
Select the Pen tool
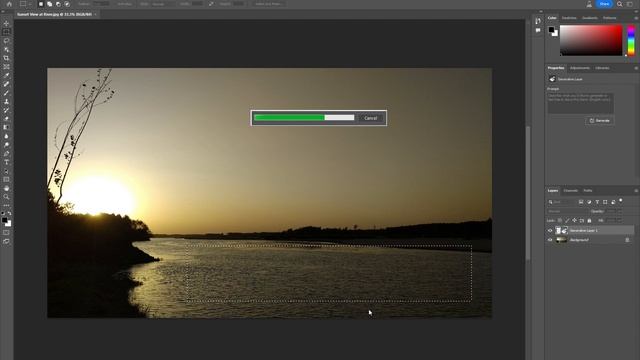(6, 154)
